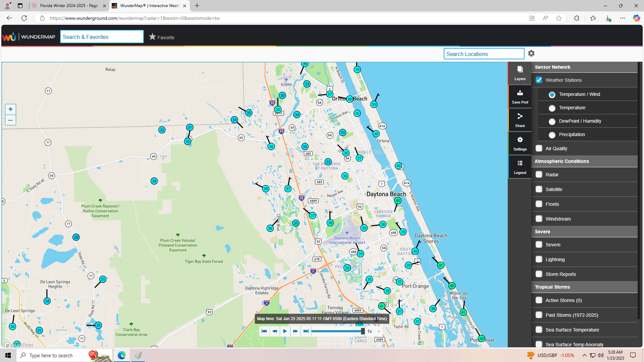Show the map Legend

(x=520, y=167)
